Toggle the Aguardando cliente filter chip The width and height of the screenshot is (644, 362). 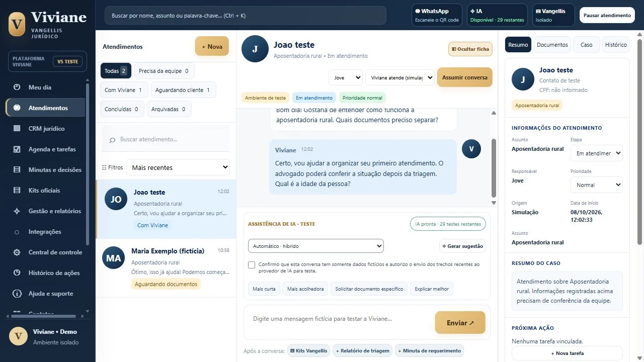click(183, 90)
